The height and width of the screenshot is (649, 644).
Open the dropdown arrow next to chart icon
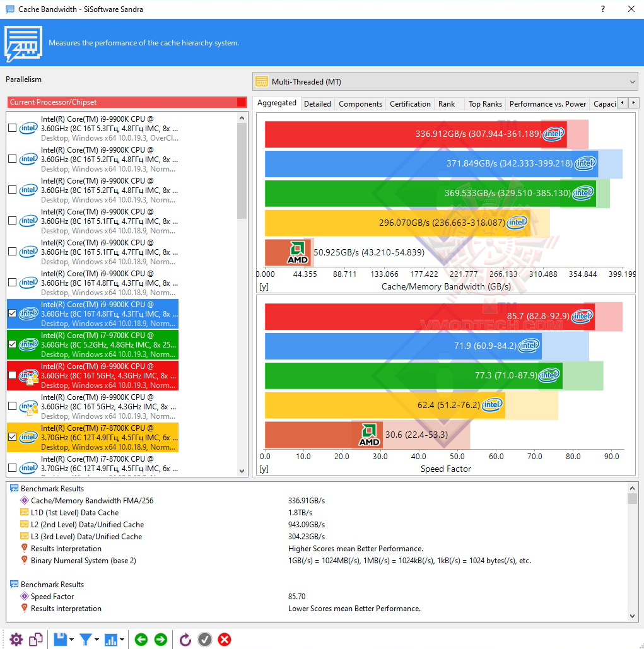point(122,640)
